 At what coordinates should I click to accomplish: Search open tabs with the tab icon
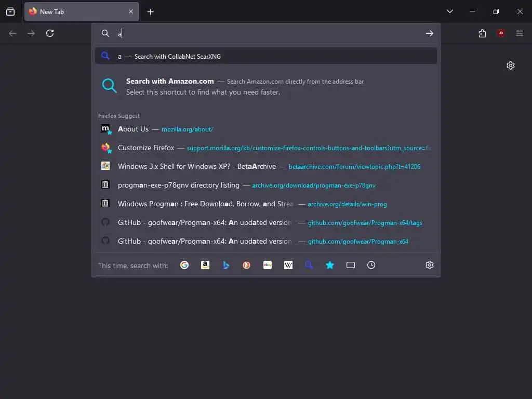pyautogui.click(x=351, y=265)
